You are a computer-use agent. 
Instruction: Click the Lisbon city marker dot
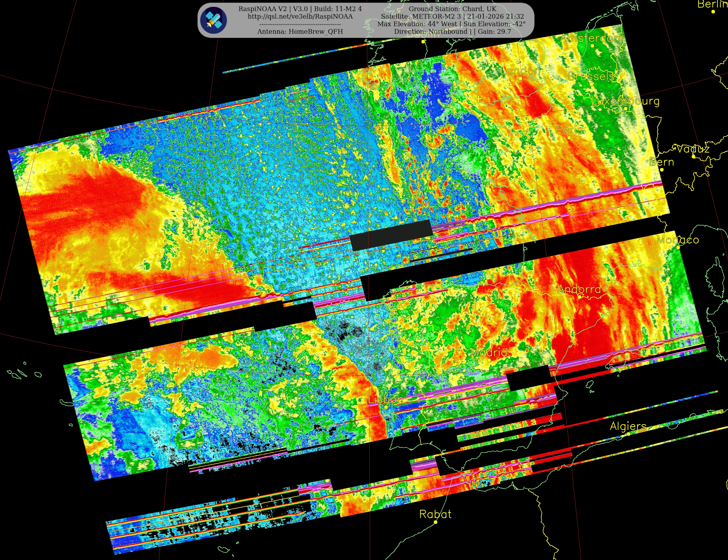[386, 407]
